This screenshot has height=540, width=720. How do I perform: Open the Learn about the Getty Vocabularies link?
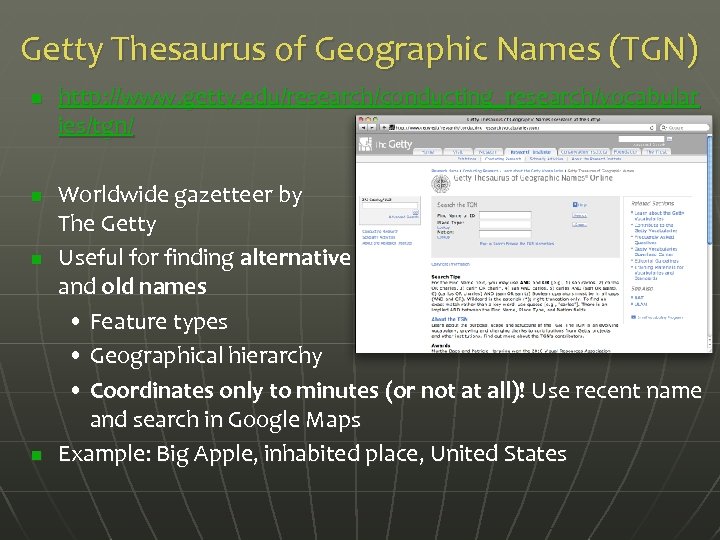[x=659, y=216]
